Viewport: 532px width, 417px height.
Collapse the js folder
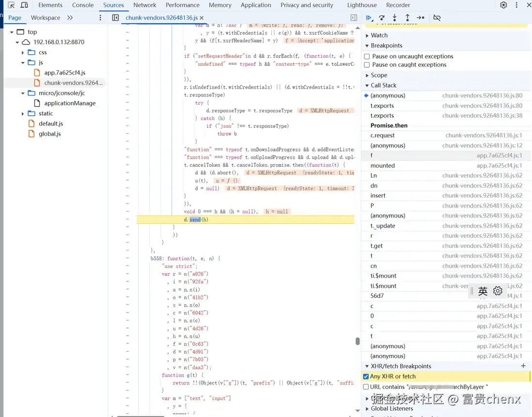coord(22,62)
